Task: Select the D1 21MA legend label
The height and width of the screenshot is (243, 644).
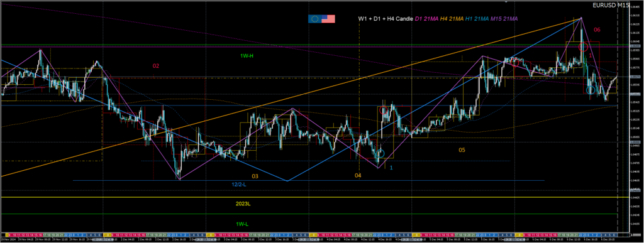Action: [x=427, y=19]
